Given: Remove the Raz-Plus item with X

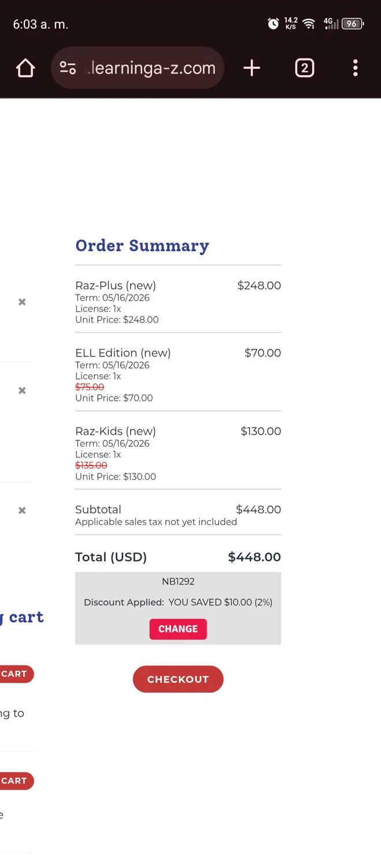Looking at the screenshot, I should point(22,302).
